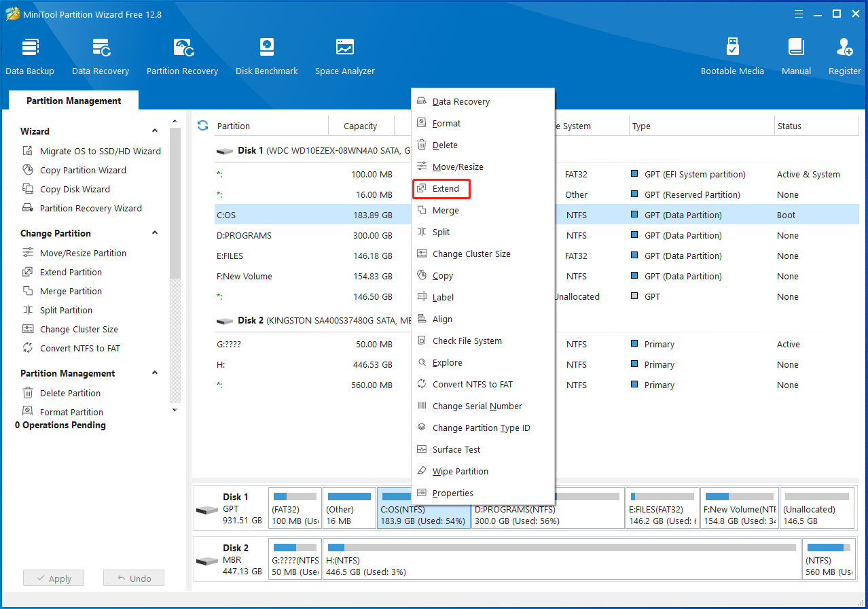Click the Apply button
This screenshot has height=609, width=868.
[x=53, y=578]
